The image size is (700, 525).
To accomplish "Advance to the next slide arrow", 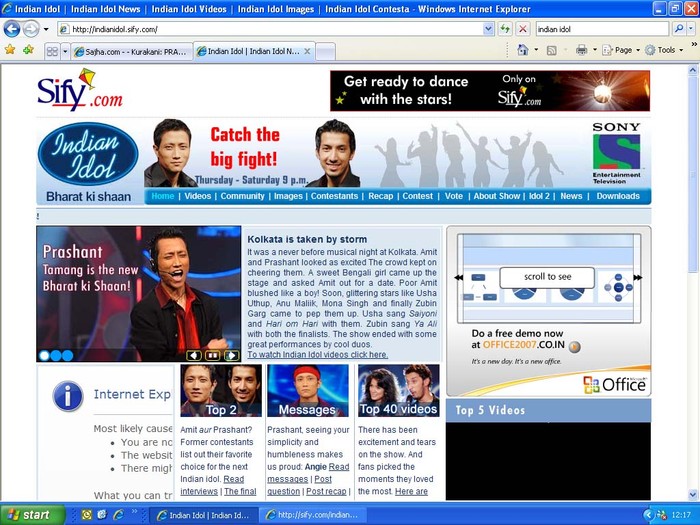I will click(x=231, y=355).
